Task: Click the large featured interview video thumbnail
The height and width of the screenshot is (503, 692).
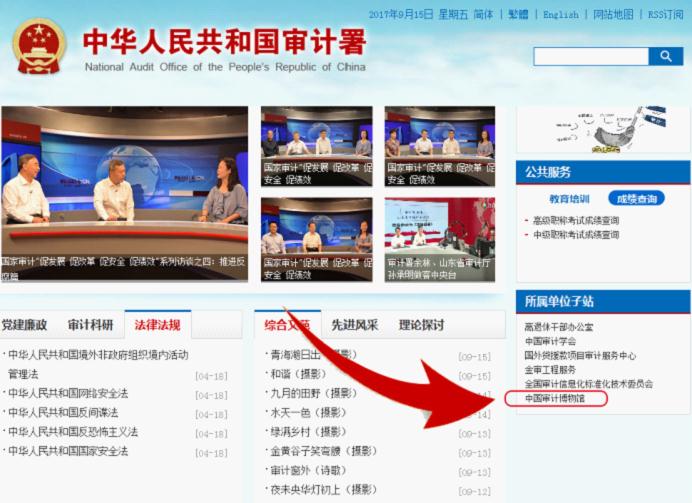Action: click(124, 192)
